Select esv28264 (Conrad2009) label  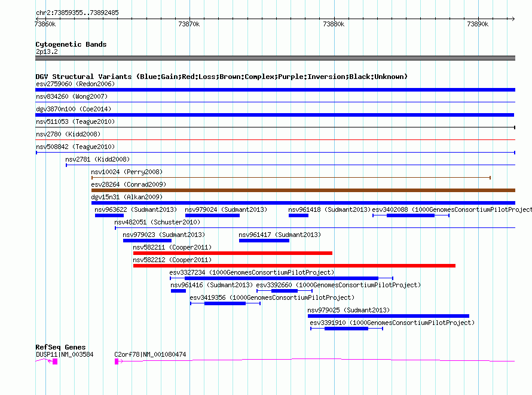(129, 184)
